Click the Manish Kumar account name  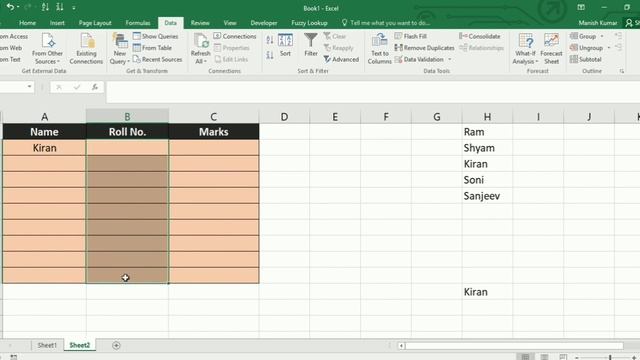point(598,23)
